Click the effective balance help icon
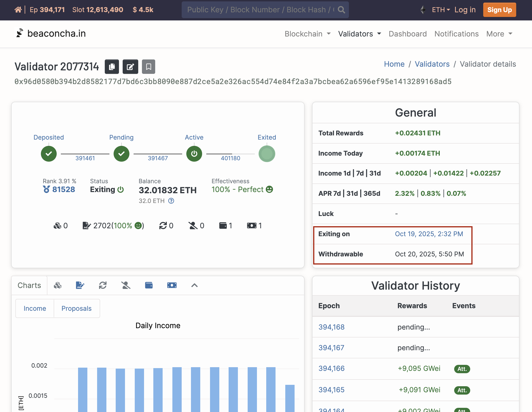Screen dimensions: 532x412 [x=171, y=201]
